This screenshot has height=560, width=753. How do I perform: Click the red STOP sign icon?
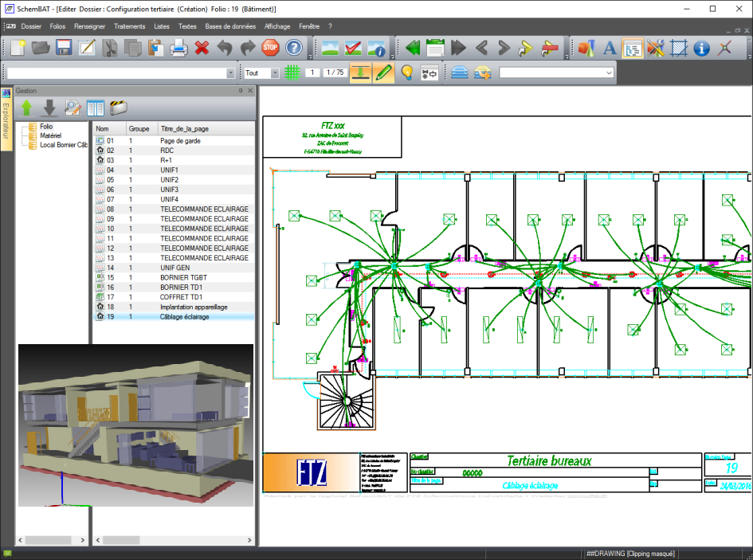click(270, 48)
